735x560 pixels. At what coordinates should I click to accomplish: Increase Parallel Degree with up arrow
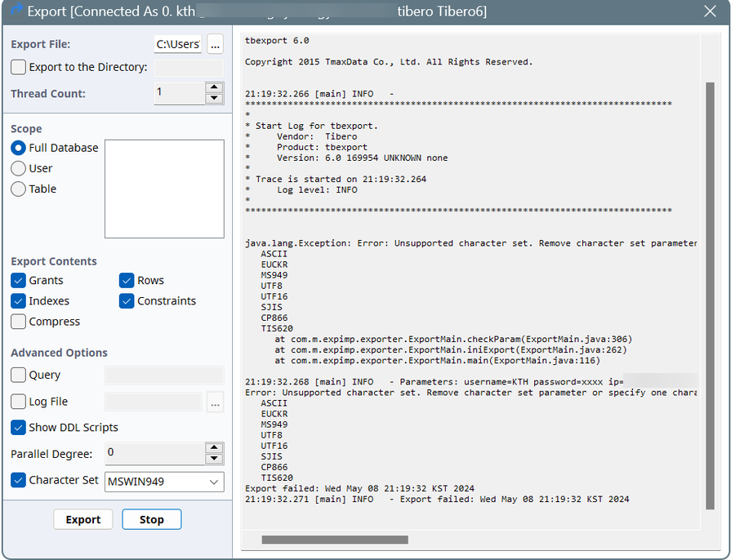point(214,447)
